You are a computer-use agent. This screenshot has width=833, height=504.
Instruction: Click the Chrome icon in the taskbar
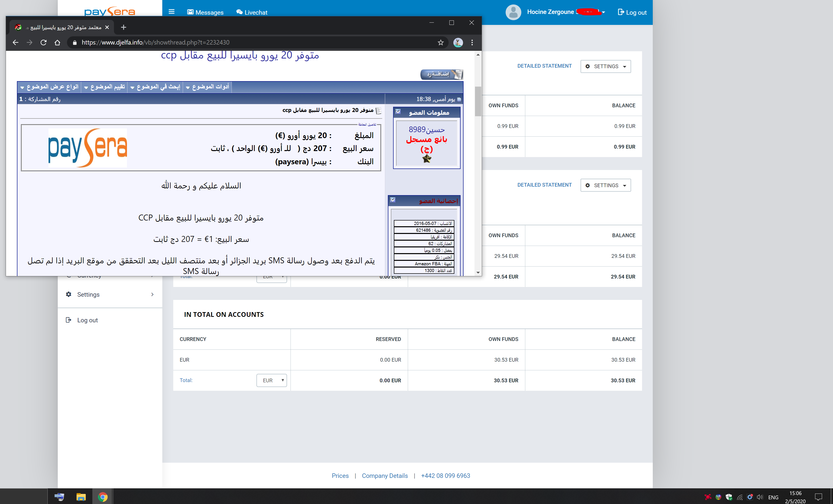102,497
